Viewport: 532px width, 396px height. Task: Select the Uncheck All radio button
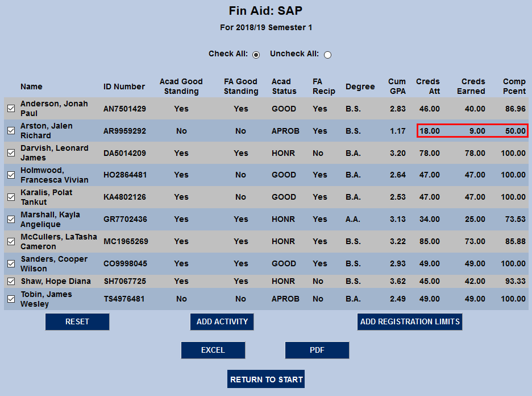[x=327, y=55]
